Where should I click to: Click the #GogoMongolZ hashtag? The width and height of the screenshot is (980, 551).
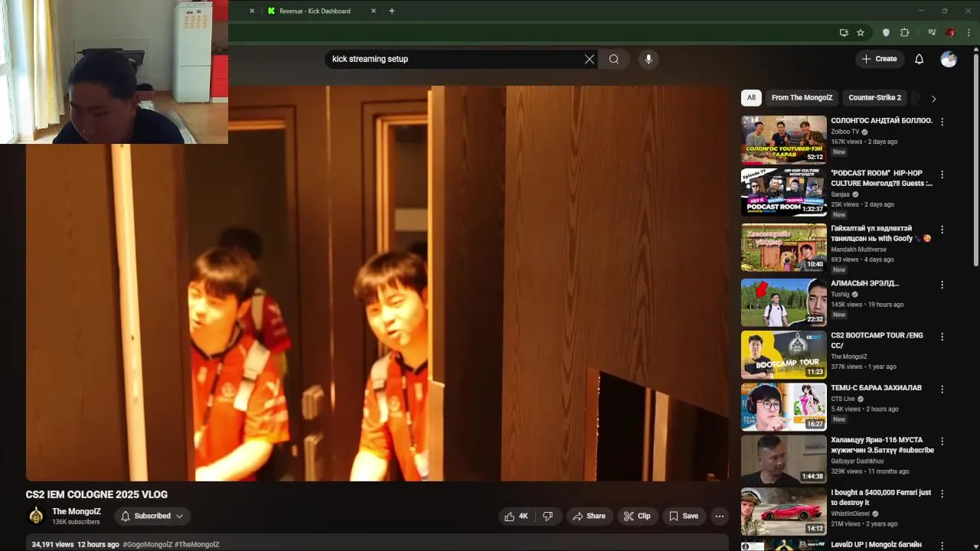(x=147, y=545)
